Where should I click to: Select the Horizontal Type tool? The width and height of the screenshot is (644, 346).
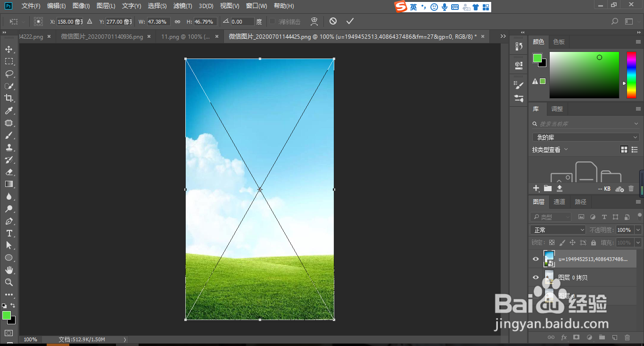[8, 233]
